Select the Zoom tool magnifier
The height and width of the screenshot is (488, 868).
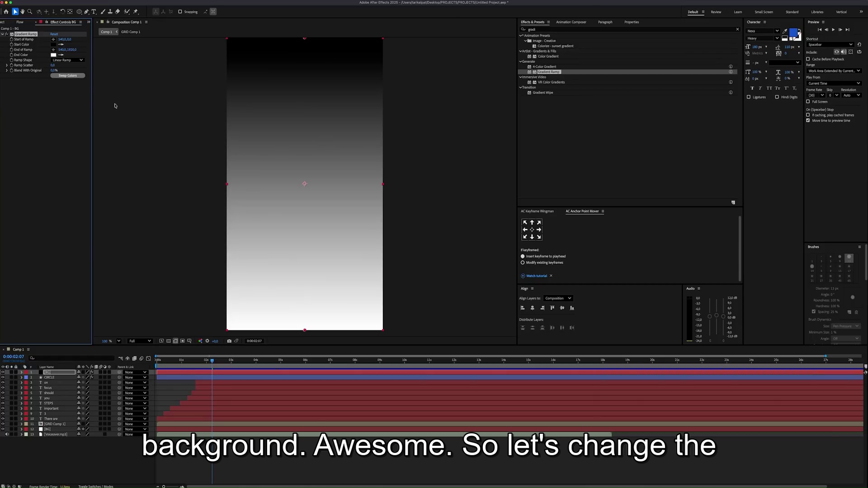coord(30,12)
